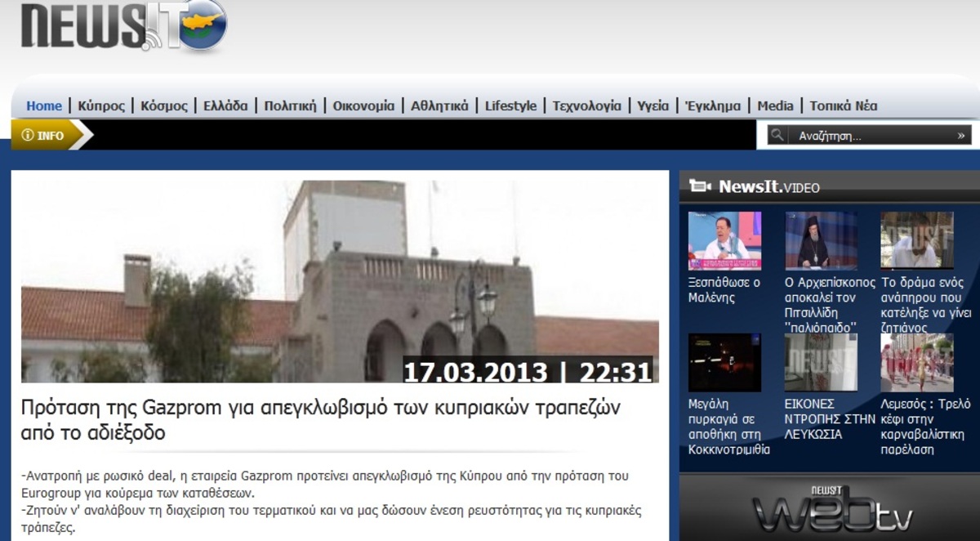Open the main article photo of the building

[340, 281]
